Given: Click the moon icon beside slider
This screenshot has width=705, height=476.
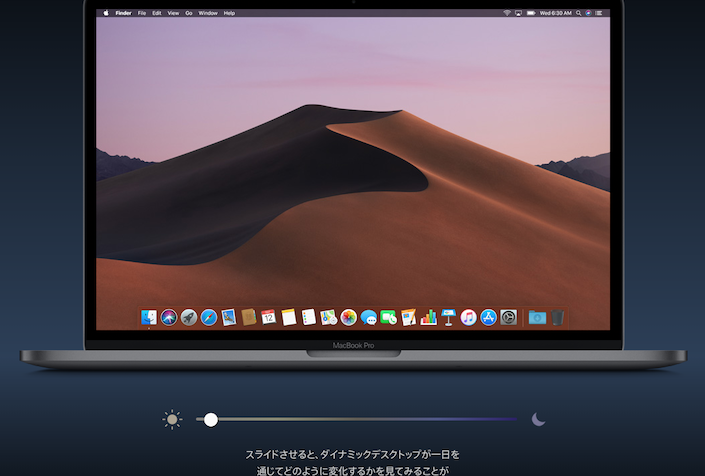Looking at the screenshot, I should point(538,419).
